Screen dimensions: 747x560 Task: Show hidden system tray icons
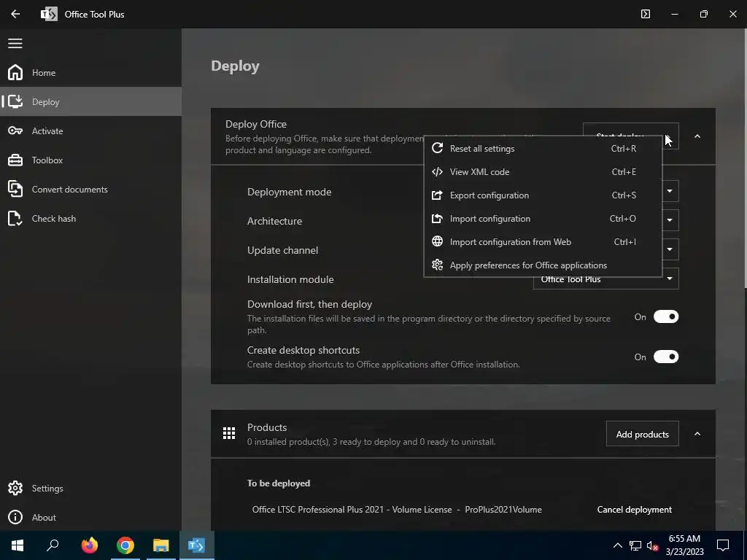click(617, 545)
